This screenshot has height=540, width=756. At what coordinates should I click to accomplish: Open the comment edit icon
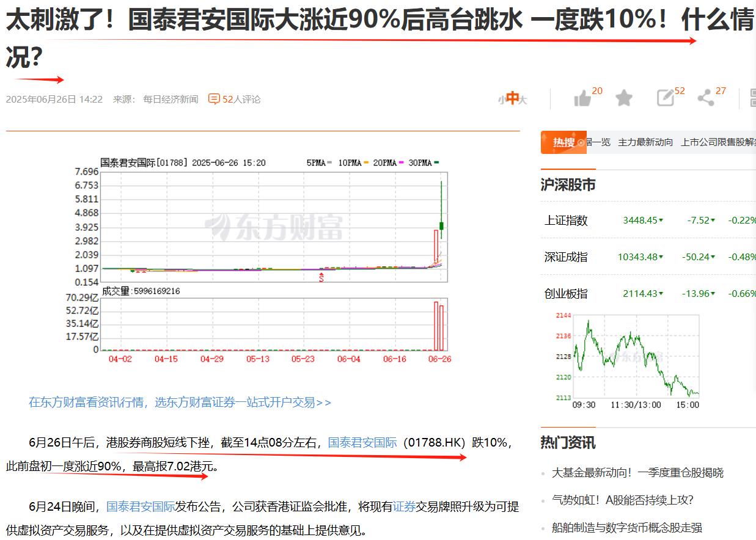pyautogui.click(x=665, y=98)
